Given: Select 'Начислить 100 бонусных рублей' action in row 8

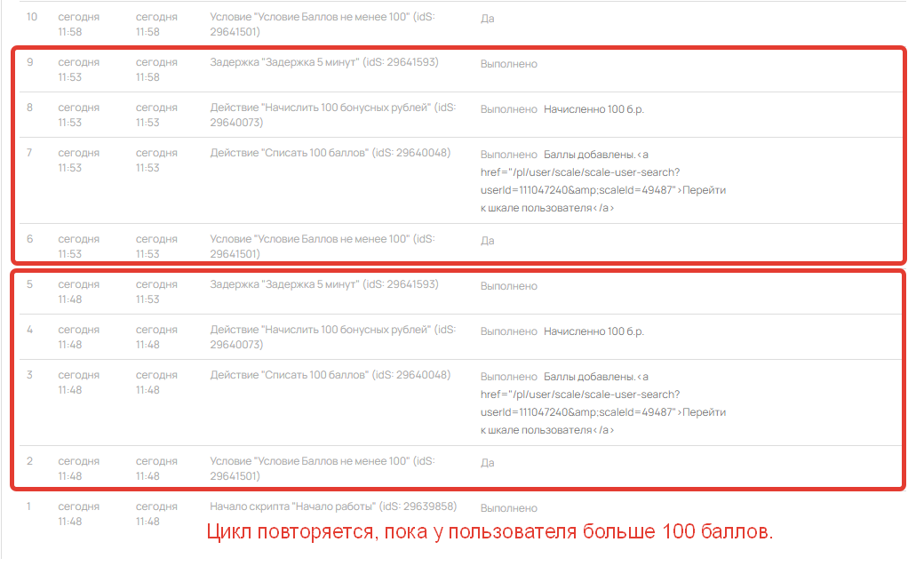Looking at the screenshot, I should click(x=333, y=115).
